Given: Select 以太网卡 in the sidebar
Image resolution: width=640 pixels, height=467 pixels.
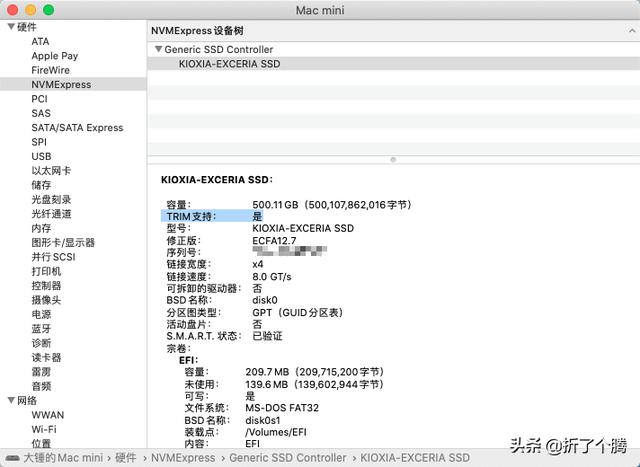Looking at the screenshot, I should click(x=51, y=171).
